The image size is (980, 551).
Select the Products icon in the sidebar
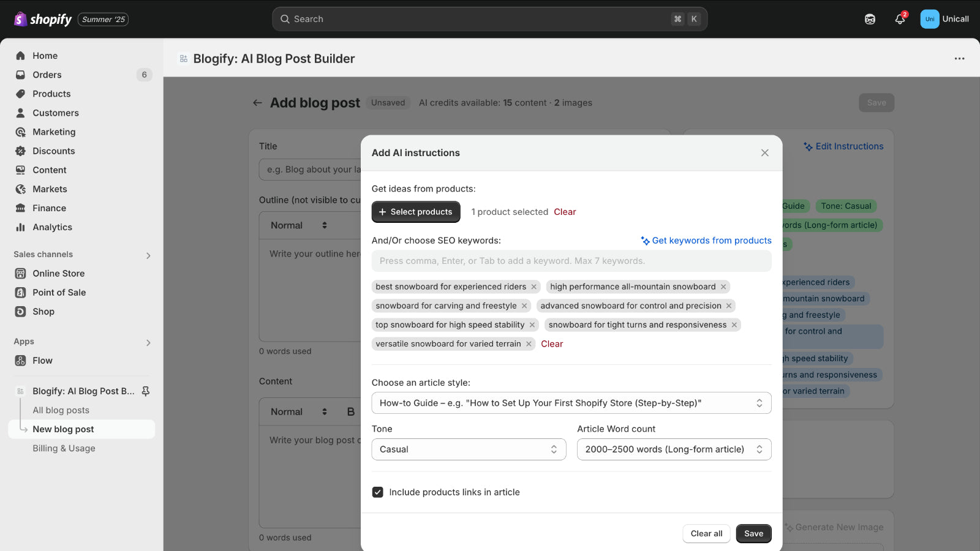(x=20, y=94)
